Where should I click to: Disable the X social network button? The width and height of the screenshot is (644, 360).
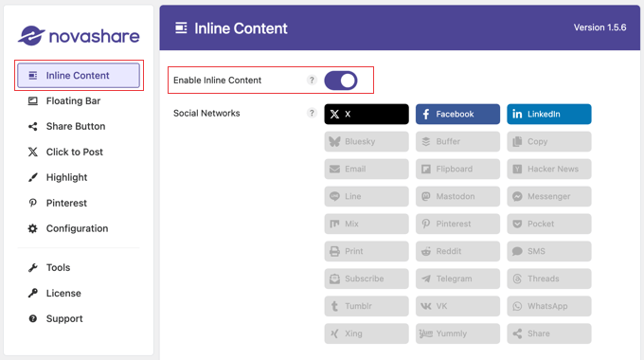(x=367, y=115)
